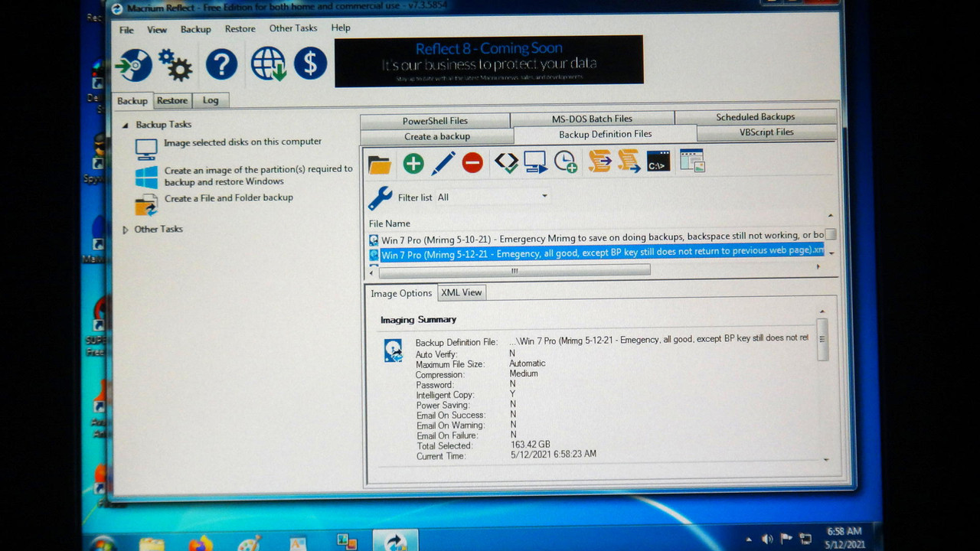This screenshot has width=980, height=551.
Task: Click the blue pencil edit definition icon
Action: coord(443,163)
